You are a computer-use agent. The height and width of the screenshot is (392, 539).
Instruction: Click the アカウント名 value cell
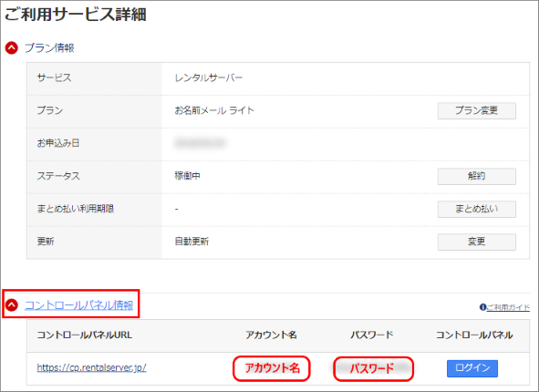272,368
